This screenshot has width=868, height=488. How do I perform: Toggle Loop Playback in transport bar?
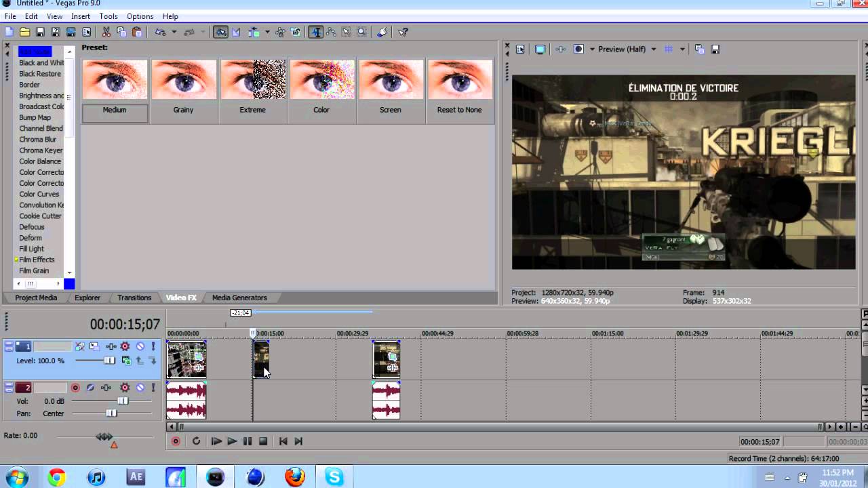(196, 441)
